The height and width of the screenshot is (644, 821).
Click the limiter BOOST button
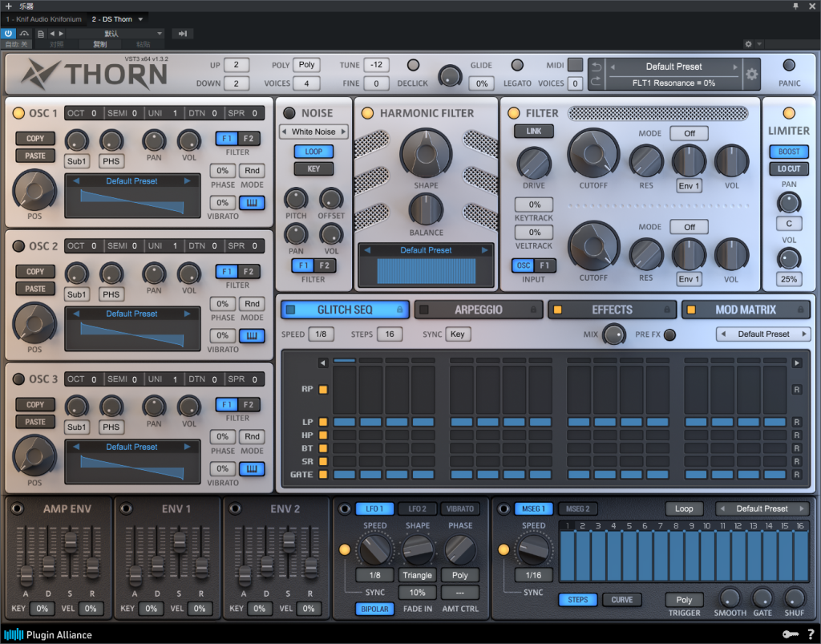pyautogui.click(x=789, y=152)
